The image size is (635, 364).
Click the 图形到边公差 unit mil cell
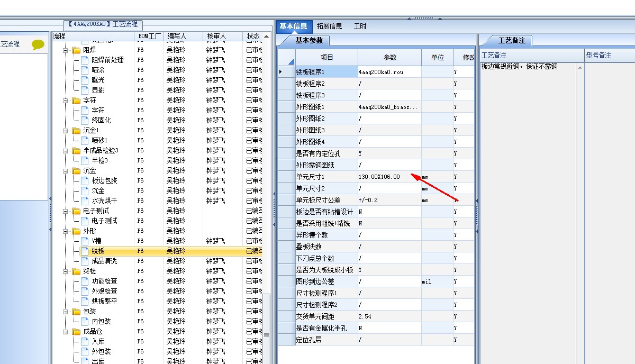(x=438, y=281)
